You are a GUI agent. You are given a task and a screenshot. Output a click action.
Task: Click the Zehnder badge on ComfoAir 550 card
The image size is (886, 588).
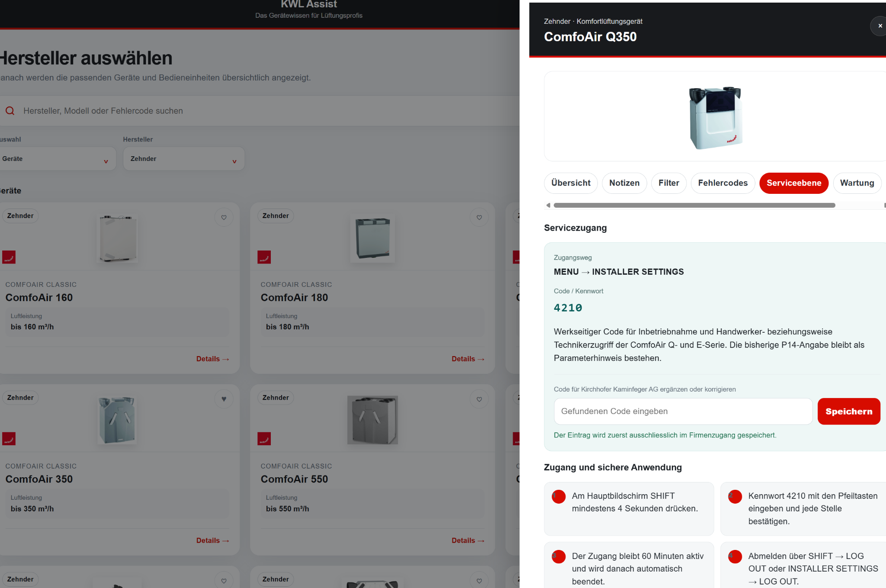[276, 398]
